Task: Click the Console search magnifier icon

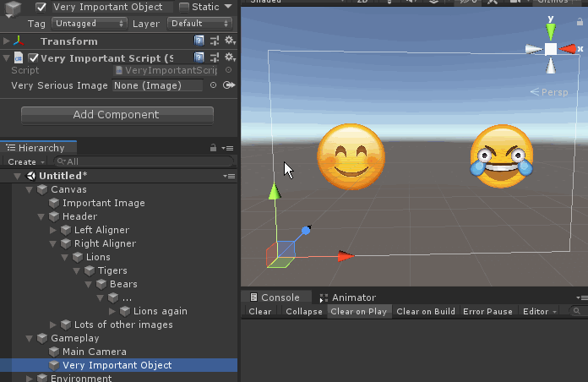Action: point(577,311)
